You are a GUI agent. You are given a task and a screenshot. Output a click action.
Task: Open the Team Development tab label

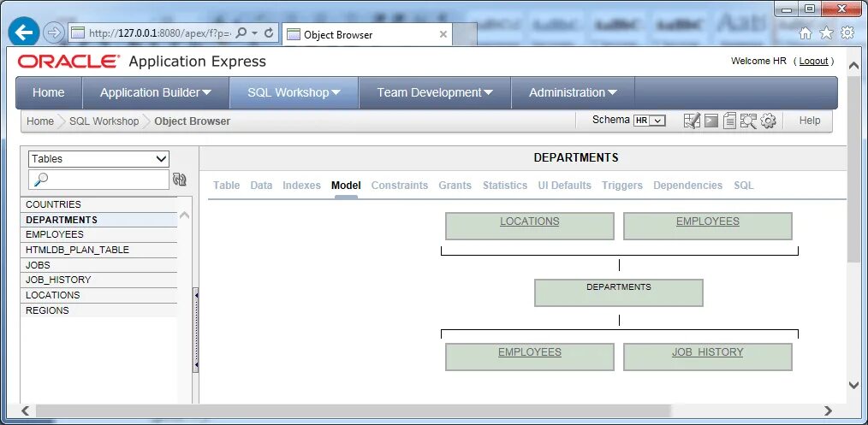click(x=429, y=93)
